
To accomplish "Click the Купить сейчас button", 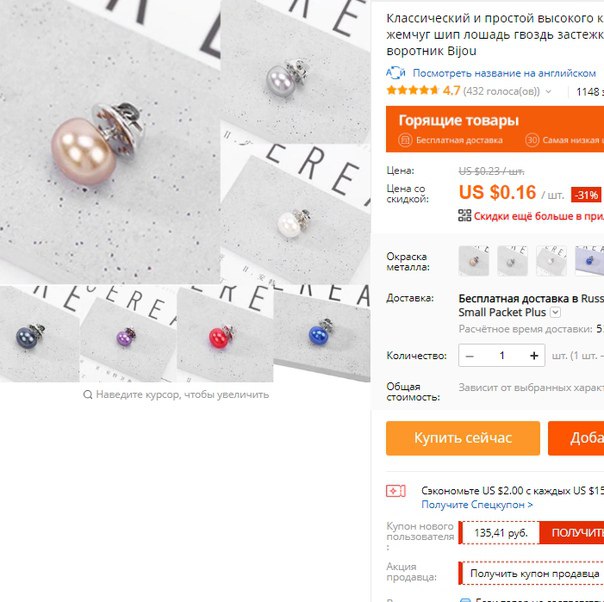I will (463, 438).
